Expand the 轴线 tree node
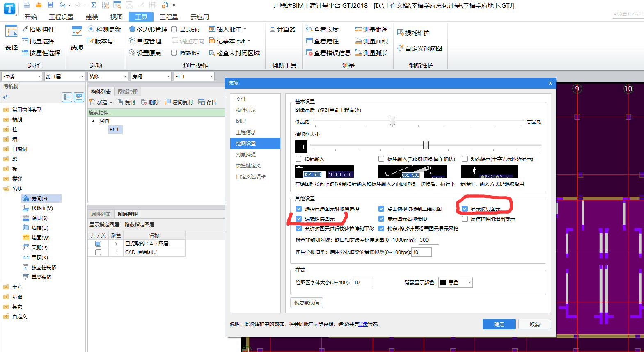Screen dimensions: 644x352 6,120
